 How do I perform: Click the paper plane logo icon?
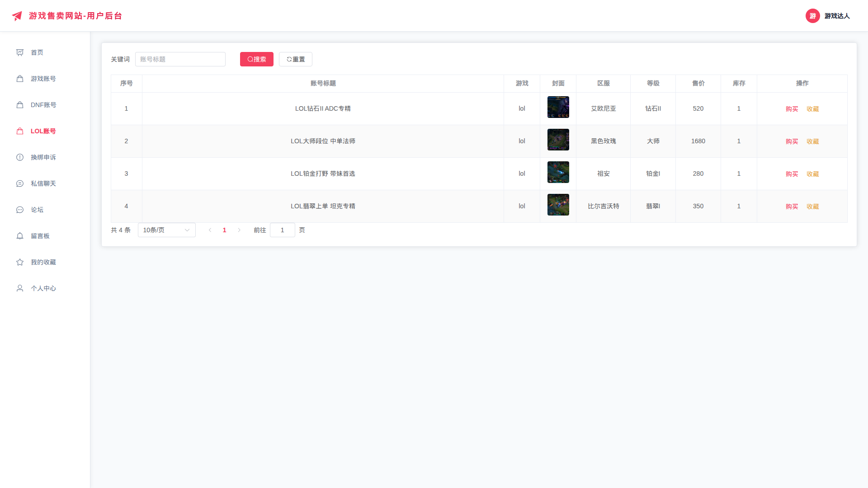click(17, 16)
